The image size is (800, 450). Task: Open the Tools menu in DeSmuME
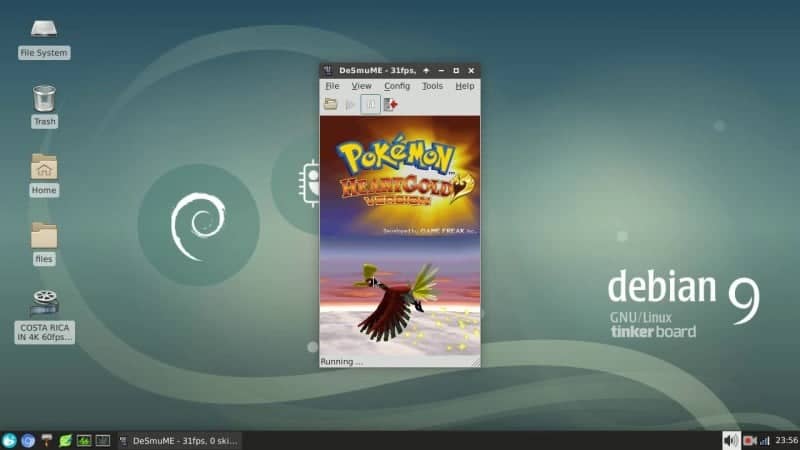432,86
